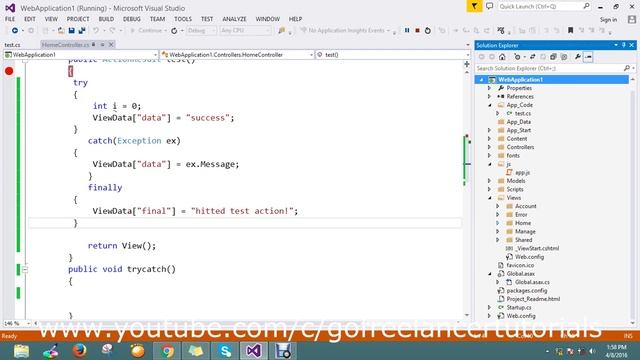Expand the References node

[x=489, y=97]
